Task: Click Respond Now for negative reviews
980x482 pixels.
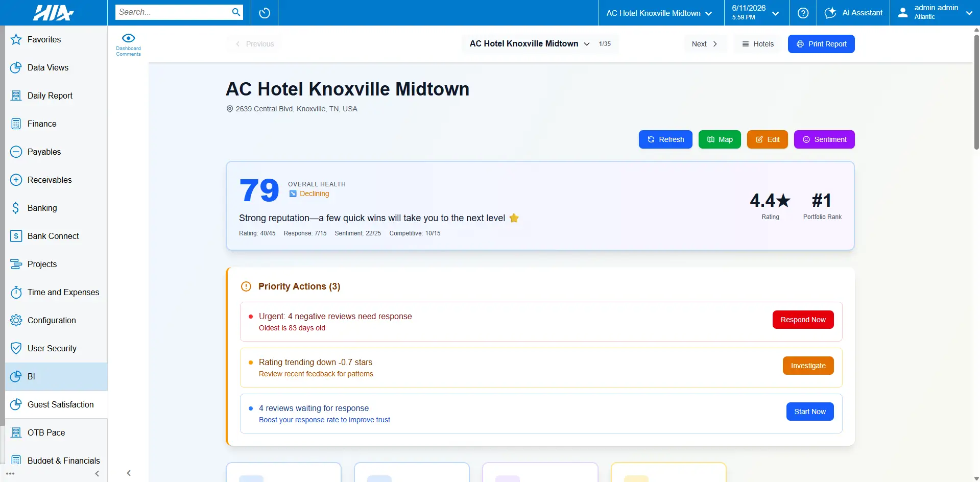Action: (x=803, y=320)
